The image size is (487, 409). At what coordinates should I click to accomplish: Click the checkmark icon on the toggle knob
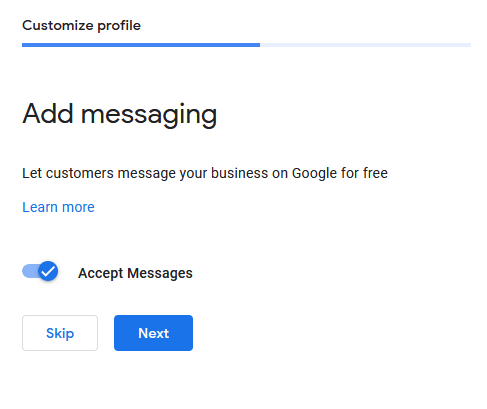tap(48, 271)
